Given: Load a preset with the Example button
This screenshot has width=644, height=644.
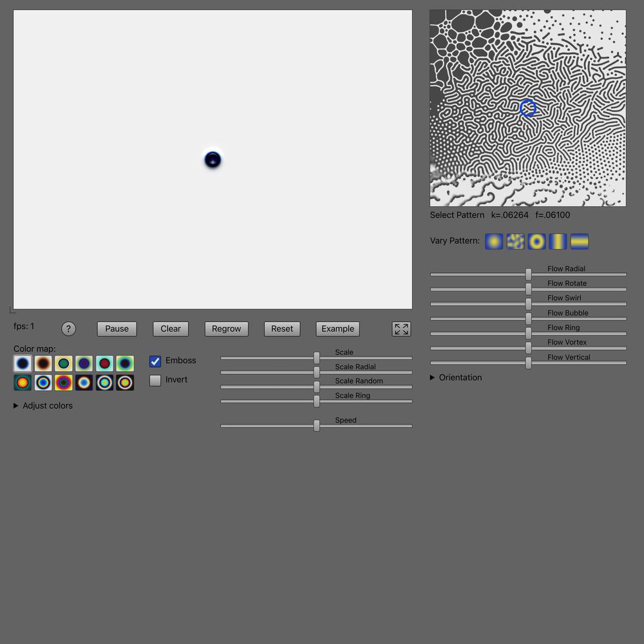Looking at the screenshot, I should 338,329.
